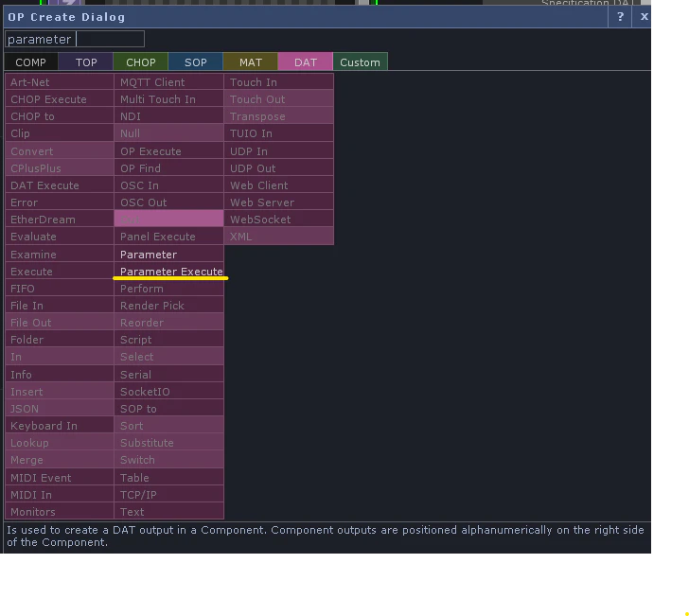Pick the Folder DAT
689x616 pixels.
[x=60, y=340]
